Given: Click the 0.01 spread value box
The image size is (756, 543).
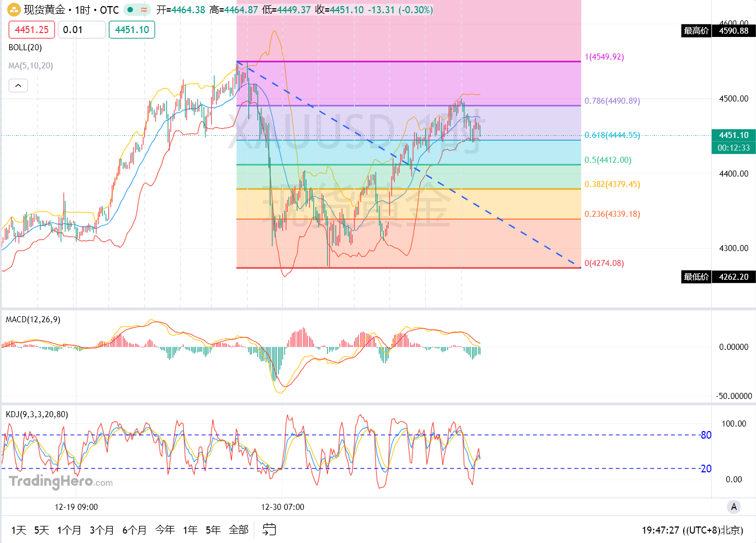Looking at the screenshot, I should [x=82, y=30].
